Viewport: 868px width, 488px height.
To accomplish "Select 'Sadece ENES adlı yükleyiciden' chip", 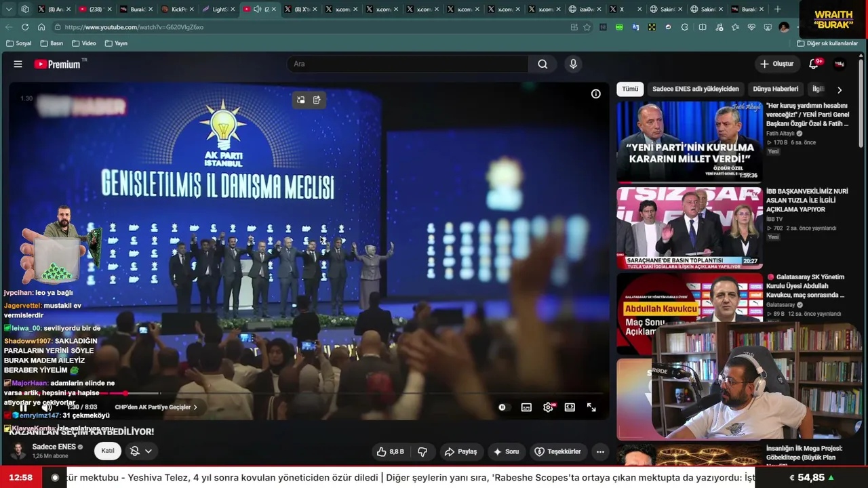I will point(695,89).
